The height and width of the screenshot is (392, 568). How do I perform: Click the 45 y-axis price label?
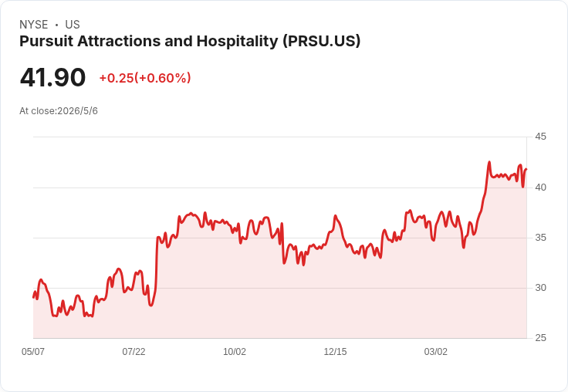540,137
